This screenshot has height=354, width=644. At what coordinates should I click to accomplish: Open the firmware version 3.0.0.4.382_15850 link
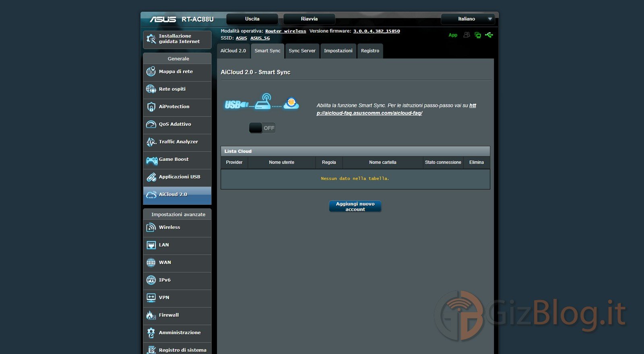pos(377,31)
